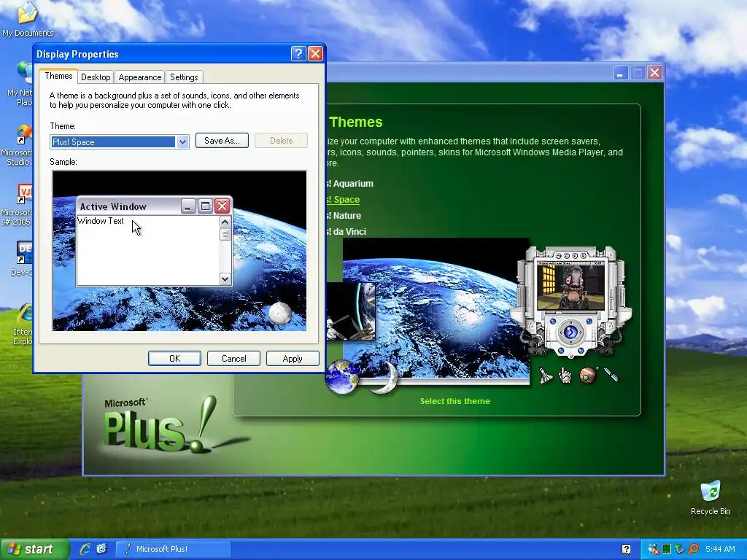Screen dimensions: 747x560
Task: Click the moon icon in the Sample preview
Action: click(280, 313)
